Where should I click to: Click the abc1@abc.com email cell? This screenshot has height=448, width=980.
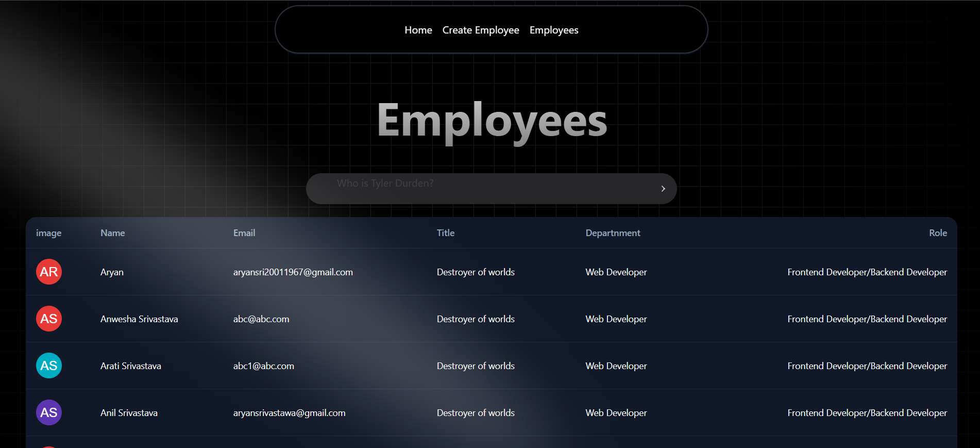click(x=263, y=366)
